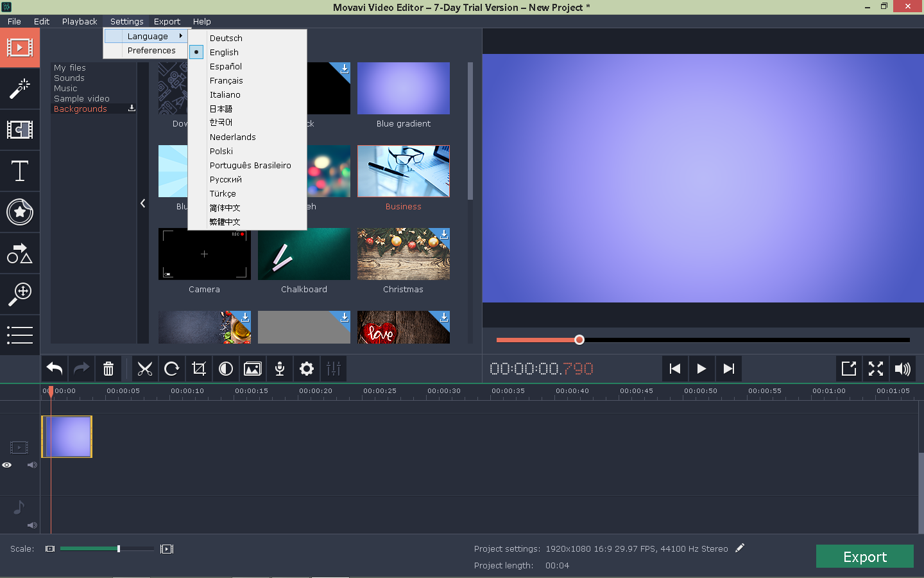Viewport: 924px width, 578px height.
Task: Open Music category
Action: click(65, 88)
